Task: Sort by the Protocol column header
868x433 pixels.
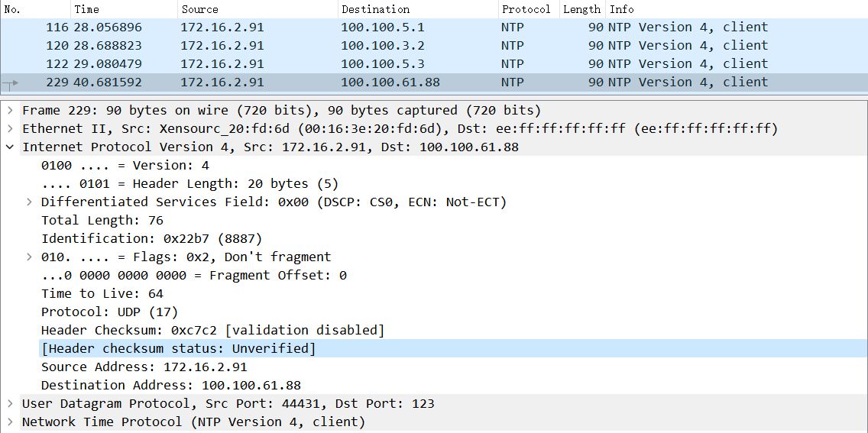Action: click(529, 9)
